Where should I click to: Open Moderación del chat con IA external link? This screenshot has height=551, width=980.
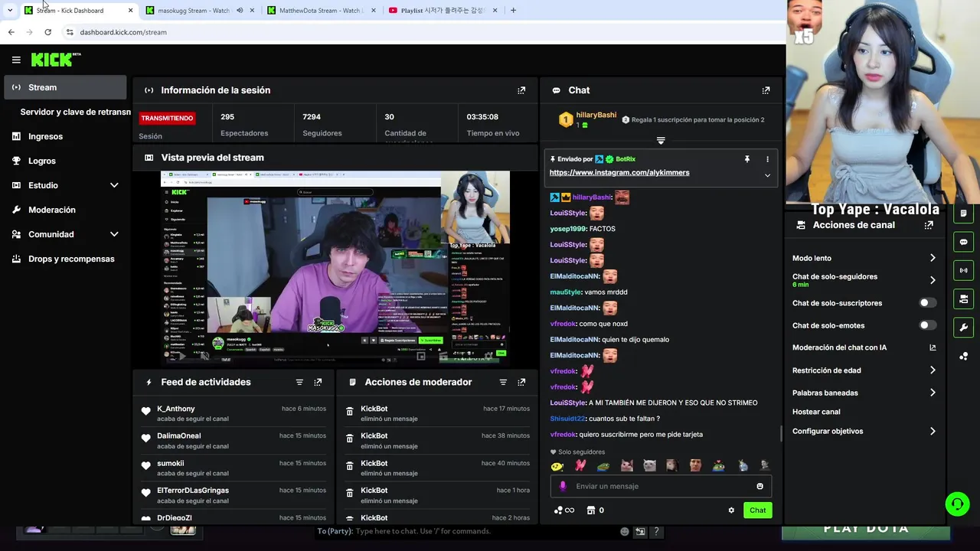[x=933, y=347]
